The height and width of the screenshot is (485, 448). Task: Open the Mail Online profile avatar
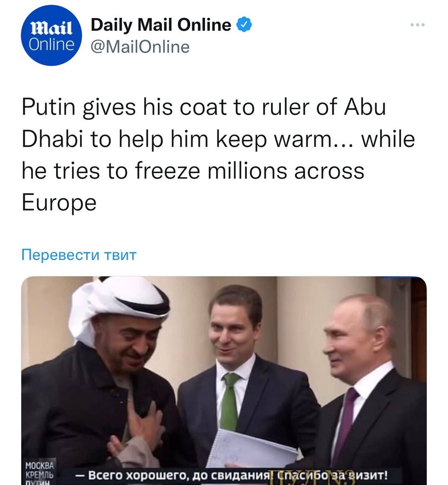[x=51, y=36]
